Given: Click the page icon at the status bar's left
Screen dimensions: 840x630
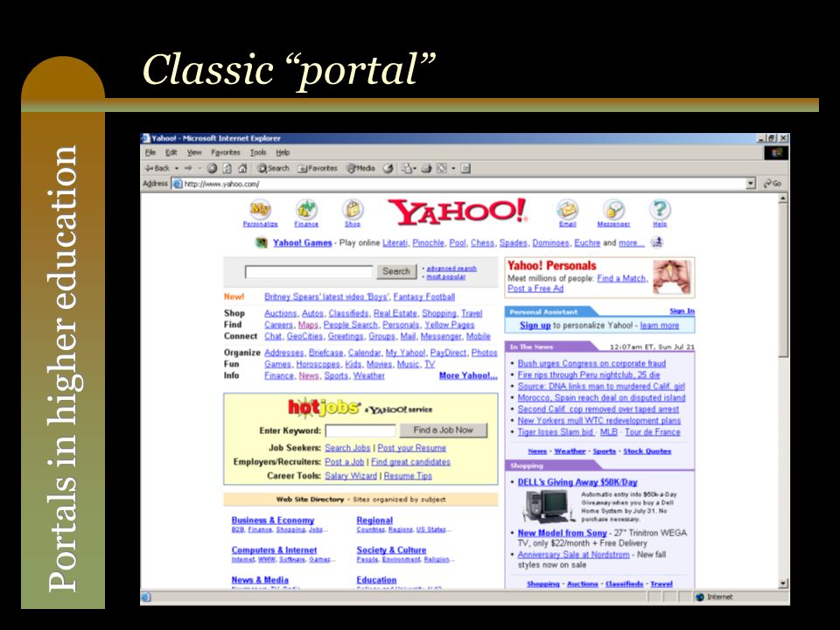Looking at the screenshot, I should [146, 597].
